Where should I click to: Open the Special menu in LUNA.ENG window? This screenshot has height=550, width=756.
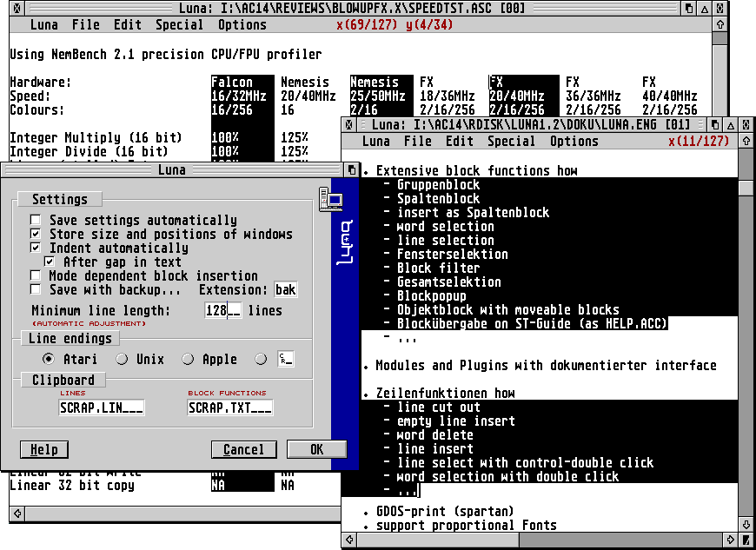click(x=512, y=142)
